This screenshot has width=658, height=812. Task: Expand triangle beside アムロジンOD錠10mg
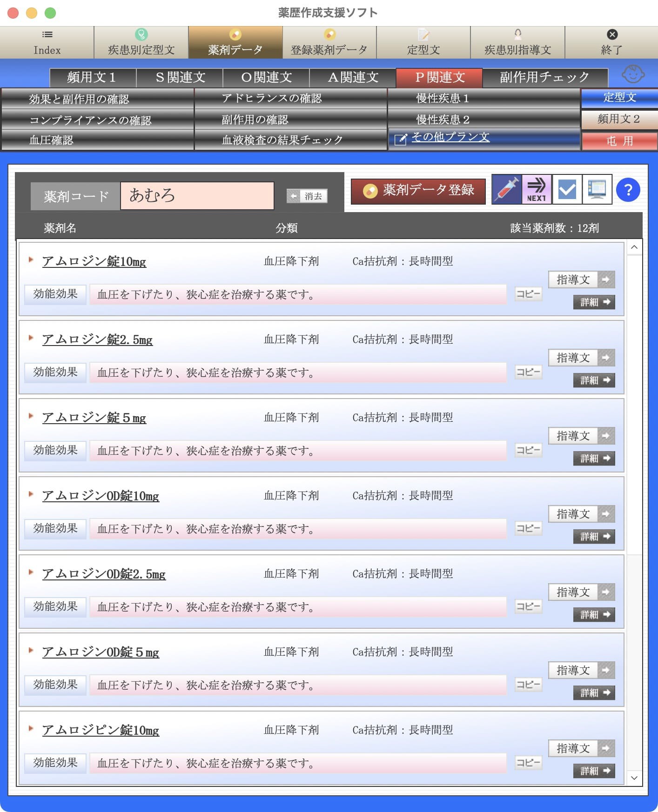(x=31, y=494)
